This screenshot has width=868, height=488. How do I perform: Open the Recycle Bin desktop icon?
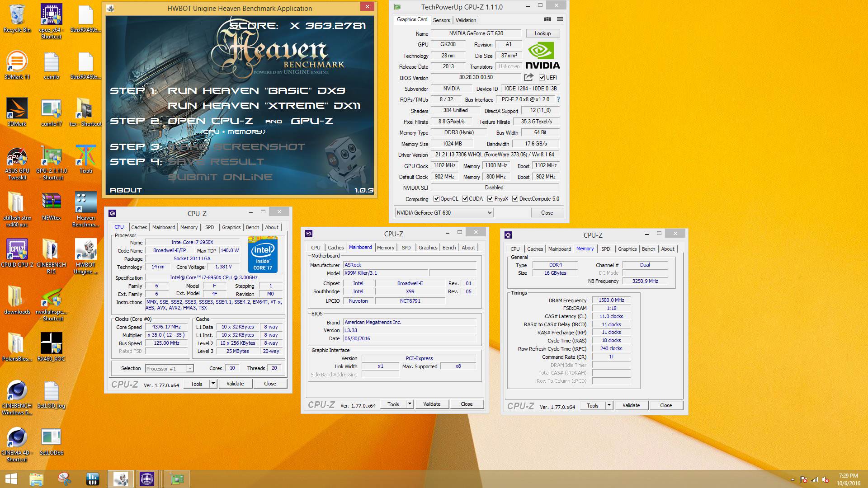click(x=17, y=18)
